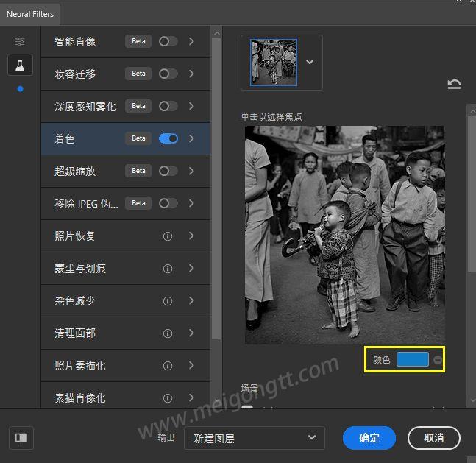Click info icon for 杂色减少
The width and height of the screenshot is (476, 463).
pos(168,301)
